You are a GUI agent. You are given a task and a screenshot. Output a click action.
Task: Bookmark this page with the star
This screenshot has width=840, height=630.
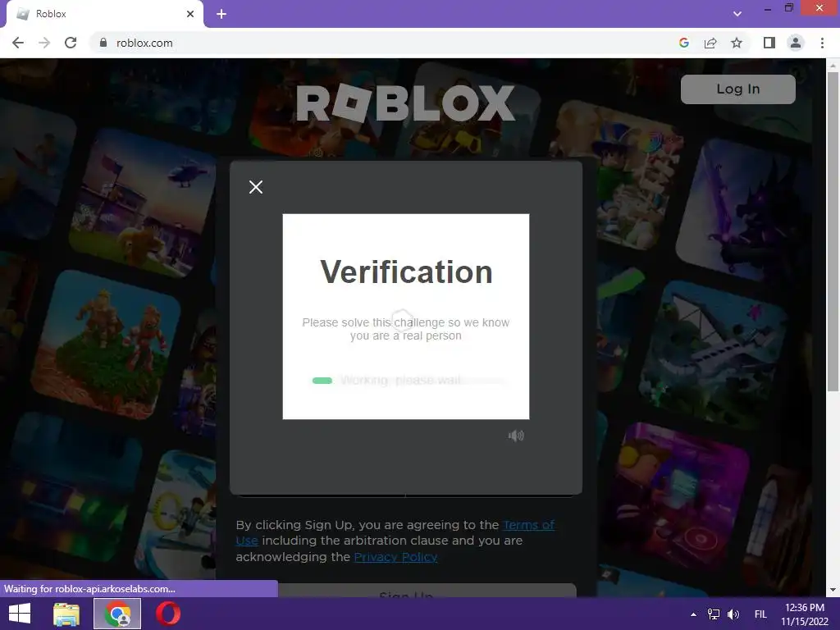point(737,43)
